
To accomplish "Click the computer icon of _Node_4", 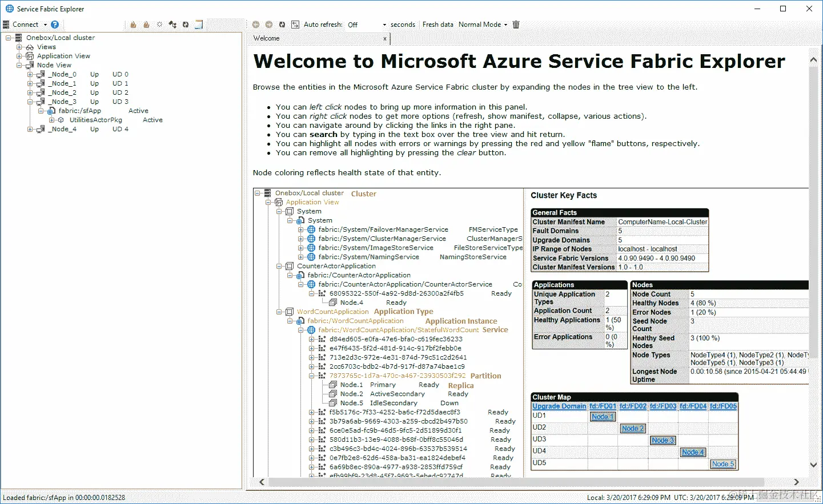I will (x=41, y=129).
